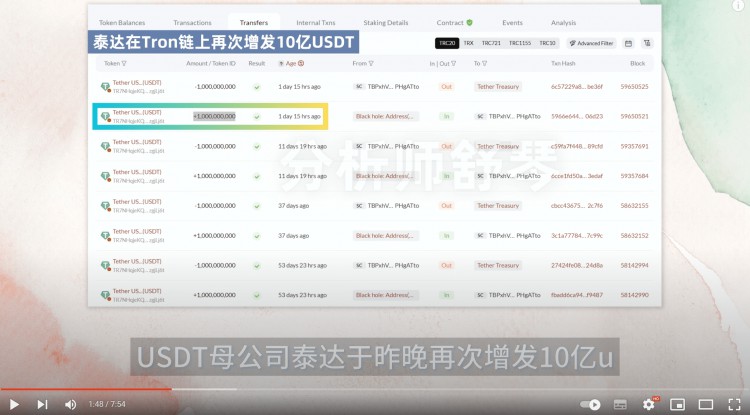Viewport: 750px width, 415px height.
Task: Click Tether USDT token in first row
Action: (137, 83)
